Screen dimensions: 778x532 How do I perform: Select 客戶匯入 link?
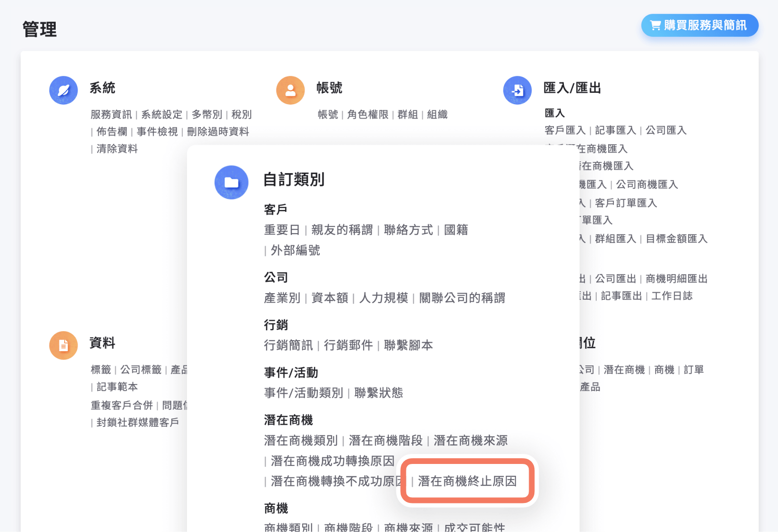[x=565, y=130]
